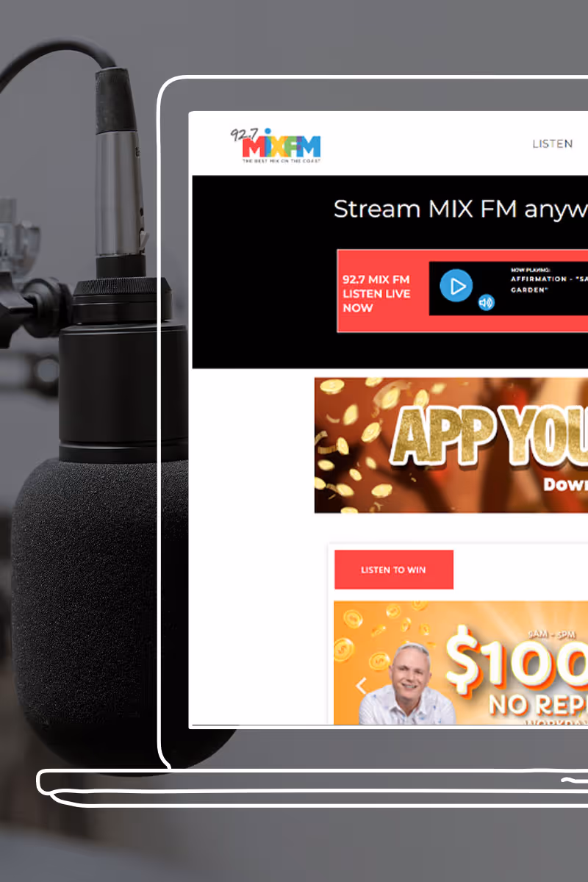Click the "LISTEN TO WIN" red button
Image resolution: width=588 pixels, height=882 pixels.
pyautogui.click(x=393, y=570)
